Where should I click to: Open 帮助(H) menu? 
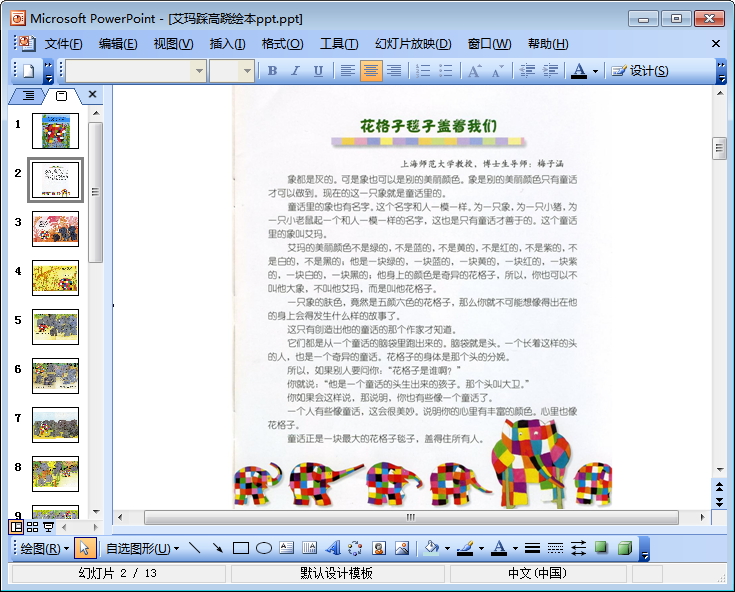[x=548, y=44]
